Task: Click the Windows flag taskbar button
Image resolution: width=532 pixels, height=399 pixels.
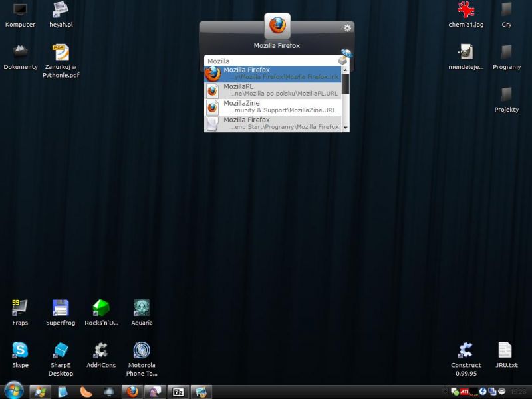Action: coord(40,392)
